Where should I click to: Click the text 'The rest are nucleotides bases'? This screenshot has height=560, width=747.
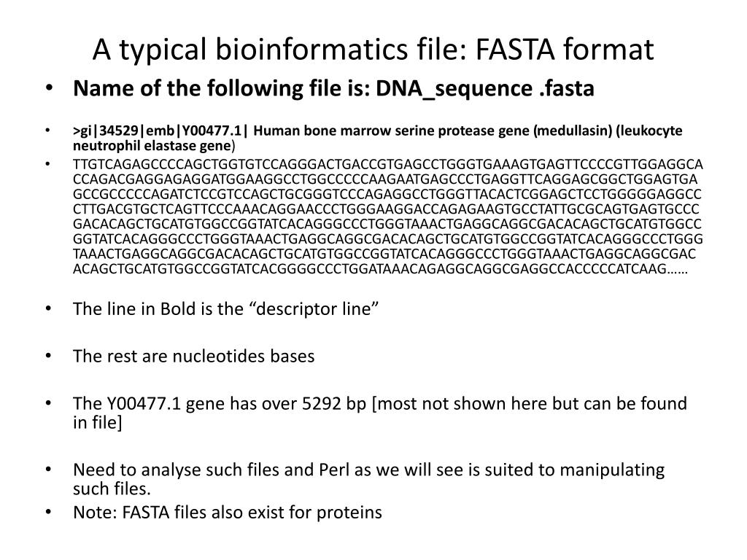click(194, 356)
